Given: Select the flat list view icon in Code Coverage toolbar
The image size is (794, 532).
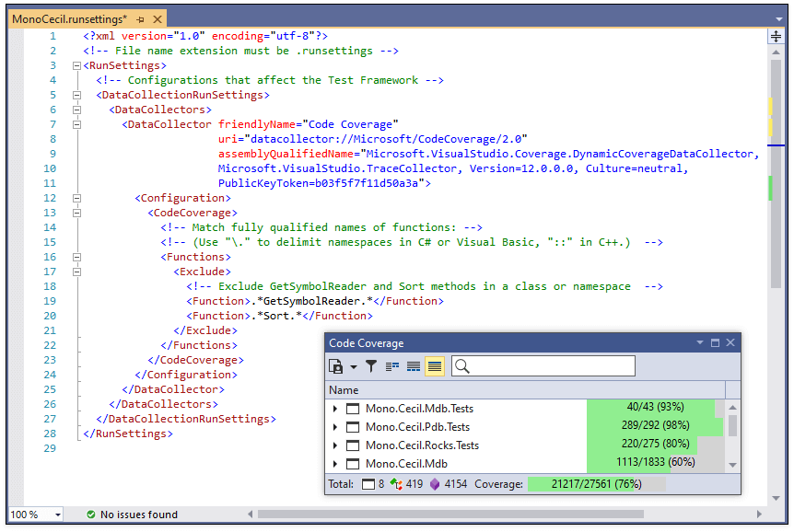Looking at the screenshot, I should click(x=413, y=365).
